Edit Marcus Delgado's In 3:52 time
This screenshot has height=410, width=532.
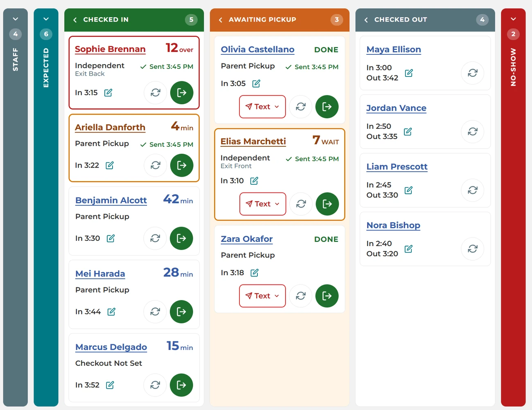110,385
